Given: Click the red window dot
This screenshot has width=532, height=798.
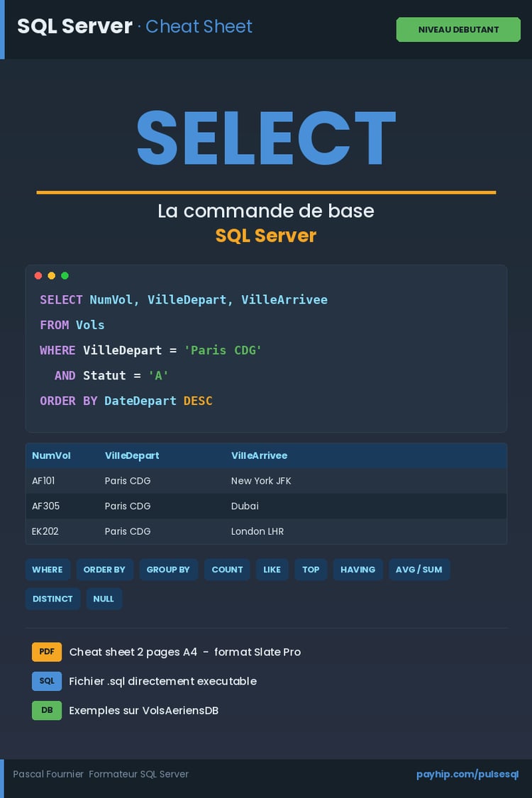Looking at the screenshot, I should (x=38, y=276).
